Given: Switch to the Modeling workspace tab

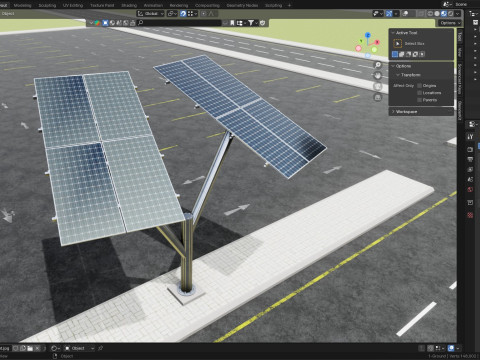Looking at the screenshot, I should 22,5.
